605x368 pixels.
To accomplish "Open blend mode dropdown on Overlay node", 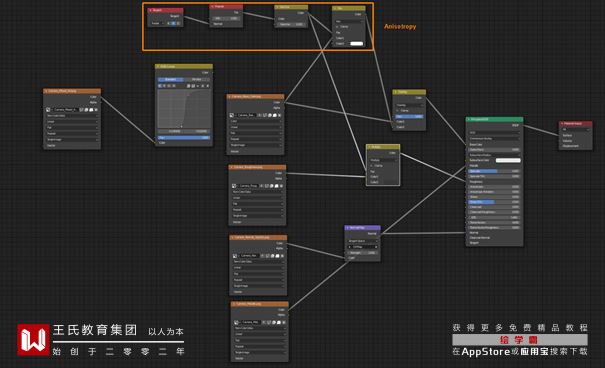I will tap(409, 105).
